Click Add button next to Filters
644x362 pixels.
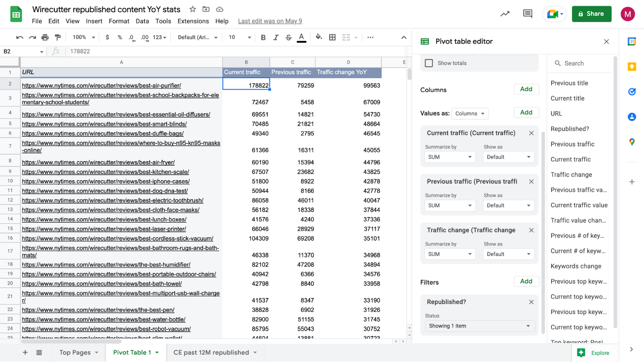pos(526,282)
